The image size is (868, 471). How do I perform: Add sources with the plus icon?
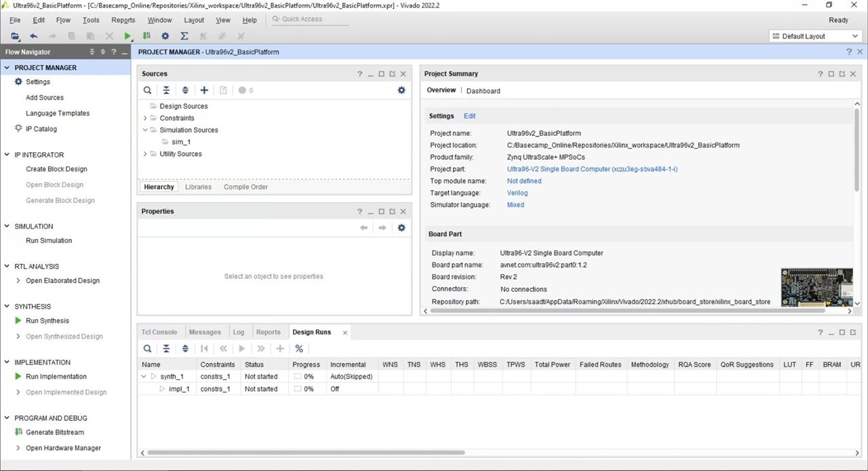coord(204,90)
